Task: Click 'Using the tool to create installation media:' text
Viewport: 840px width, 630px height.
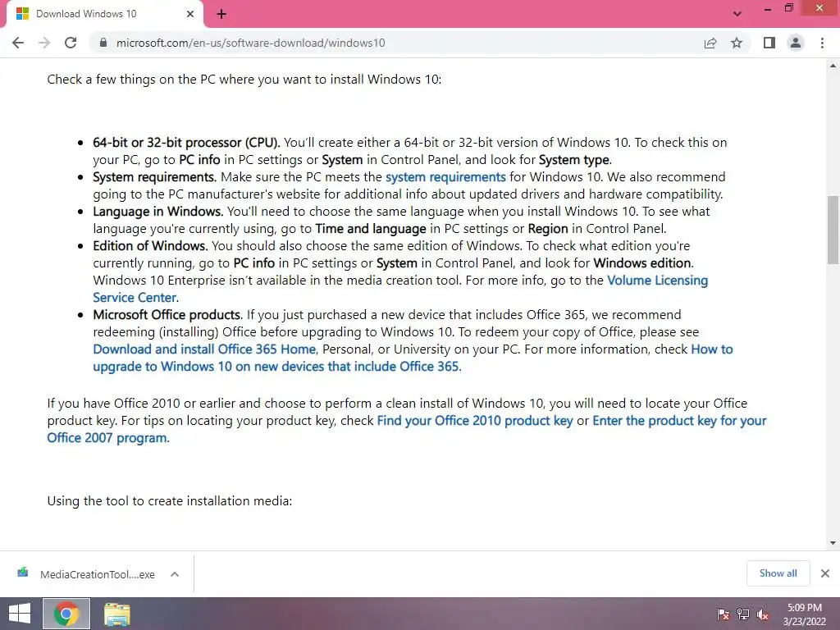Action: [169, 501]
